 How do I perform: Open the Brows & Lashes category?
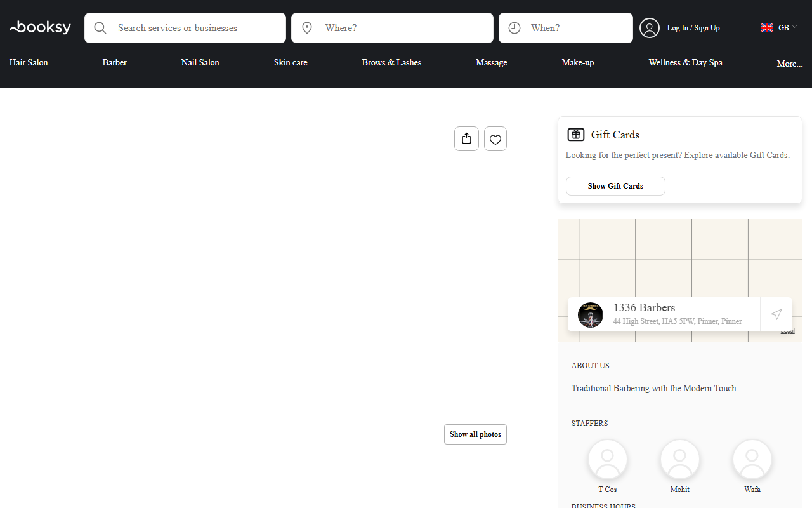tap(391, 62)
